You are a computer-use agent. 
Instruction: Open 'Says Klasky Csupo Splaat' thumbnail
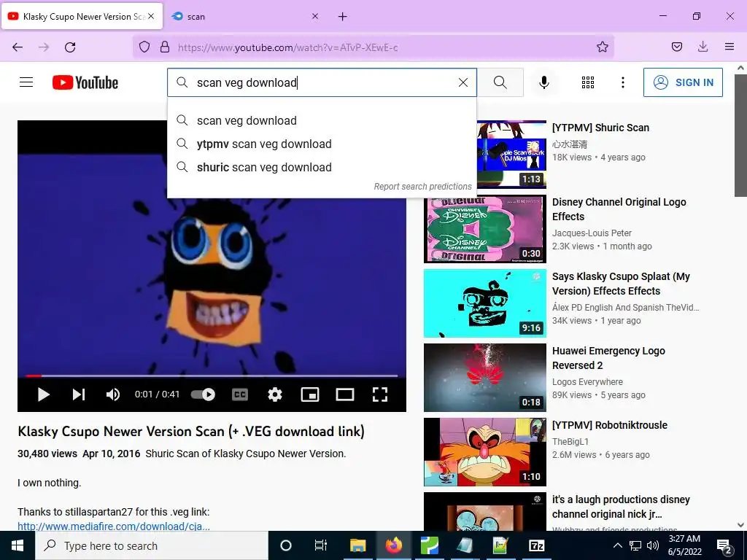coord(485,303)
